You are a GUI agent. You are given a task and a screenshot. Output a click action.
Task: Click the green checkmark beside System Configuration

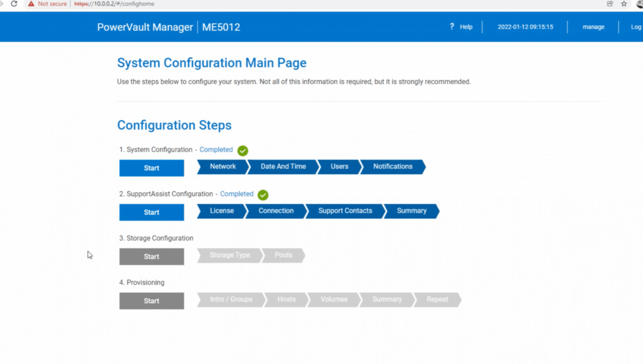pos(243,150)
